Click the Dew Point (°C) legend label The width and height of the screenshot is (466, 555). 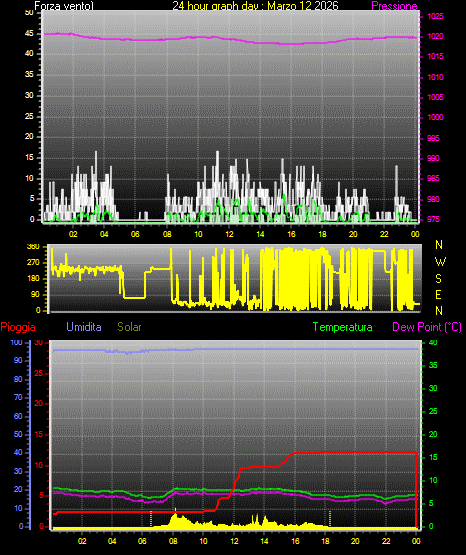(427, 327)
